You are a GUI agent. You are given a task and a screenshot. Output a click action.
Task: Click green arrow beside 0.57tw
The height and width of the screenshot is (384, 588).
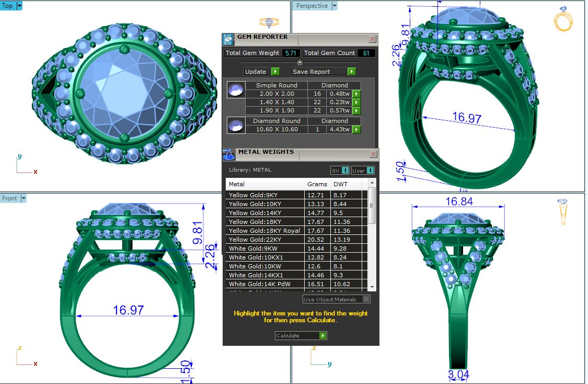coord(356,111)
